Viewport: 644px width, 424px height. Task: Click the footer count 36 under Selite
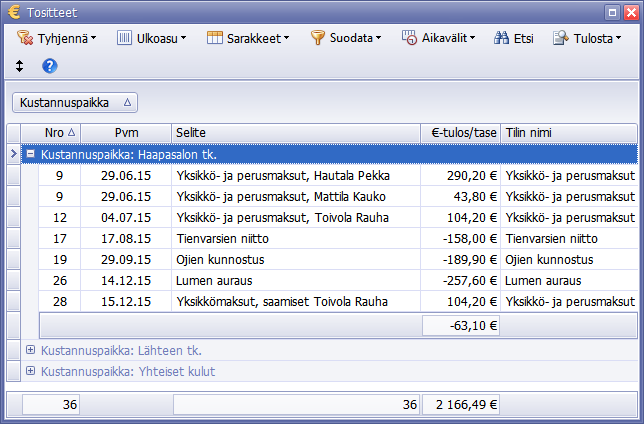tap(296, 405)
